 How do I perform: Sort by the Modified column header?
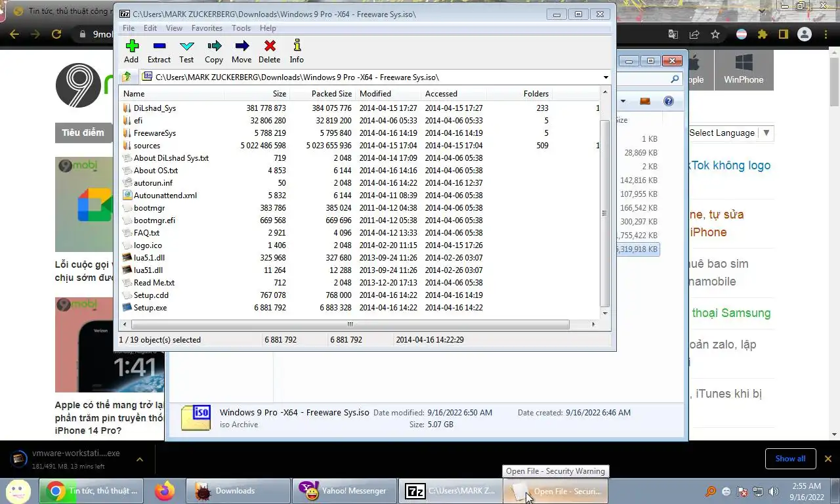click(x=388, y=94)
